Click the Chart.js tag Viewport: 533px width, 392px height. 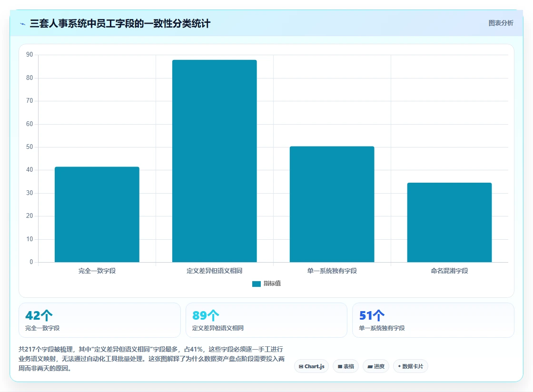[311, 366]
